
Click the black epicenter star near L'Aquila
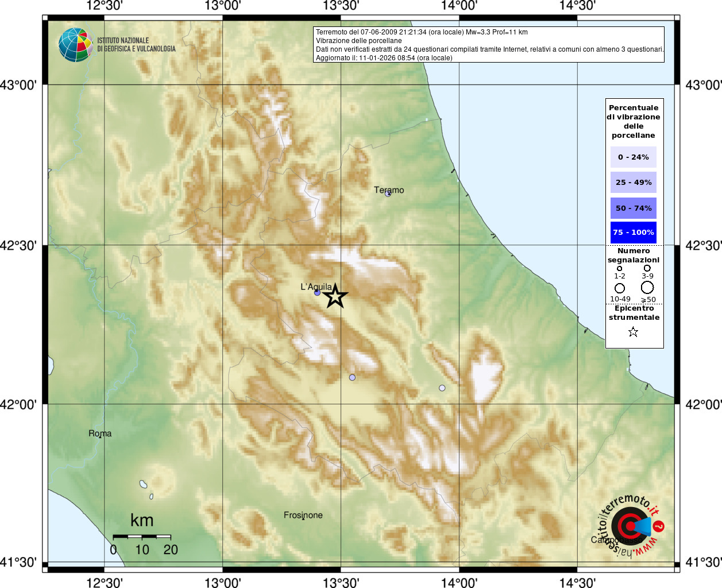[x=335, y=296]
